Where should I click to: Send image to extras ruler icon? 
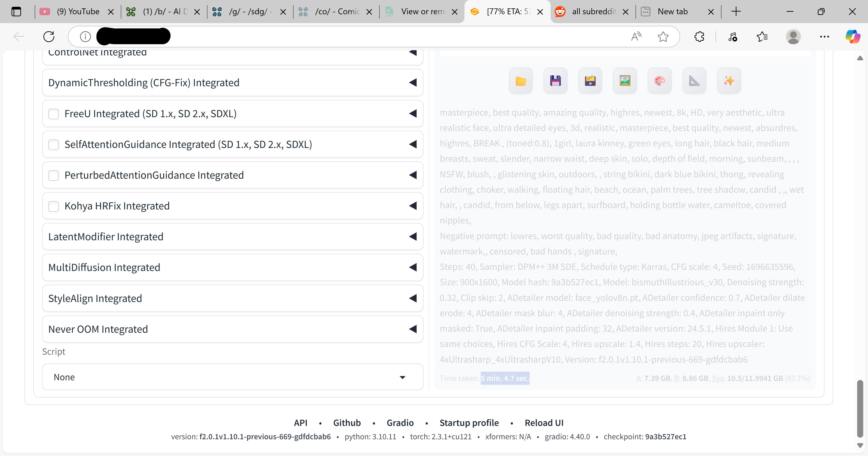click(x=694, y=81)
